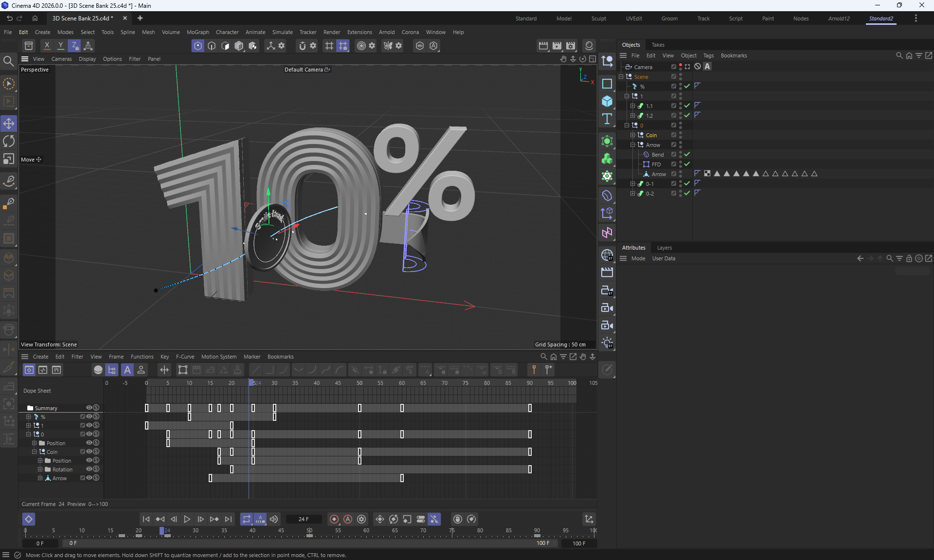This screenshot has width=934, height=560.
Task: Expand the Coin object in Objects tree
Action: tap(632, 135)
